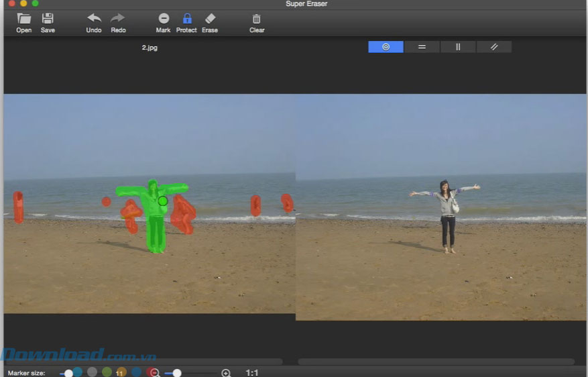
Task: Select the vertical lines mode button
Action: coord(458,47)
